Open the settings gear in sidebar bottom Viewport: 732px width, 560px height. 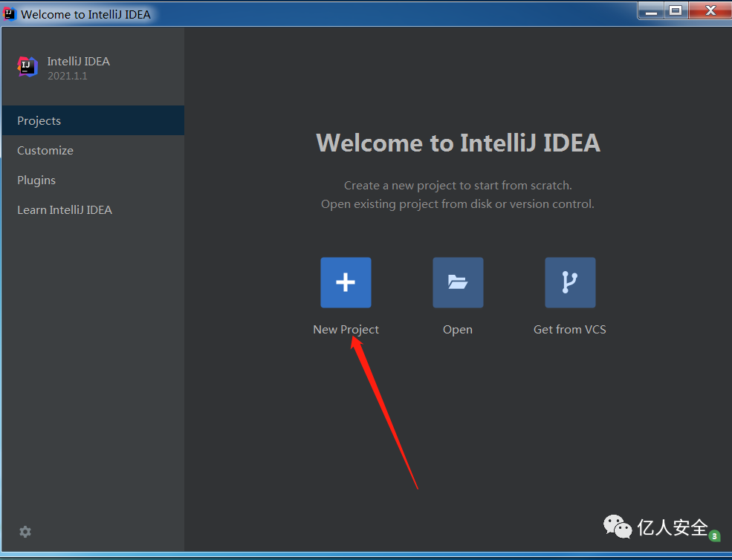pyautogui.click(x=25, y=532)
